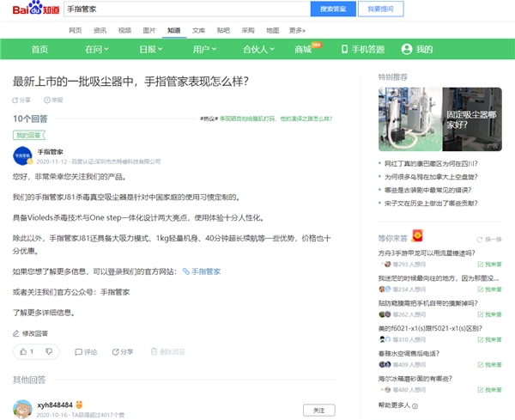Expand the 在问 dropdown menu
Image resolution: width=515 pixels, height=420 pixels.
pos(97,49)
